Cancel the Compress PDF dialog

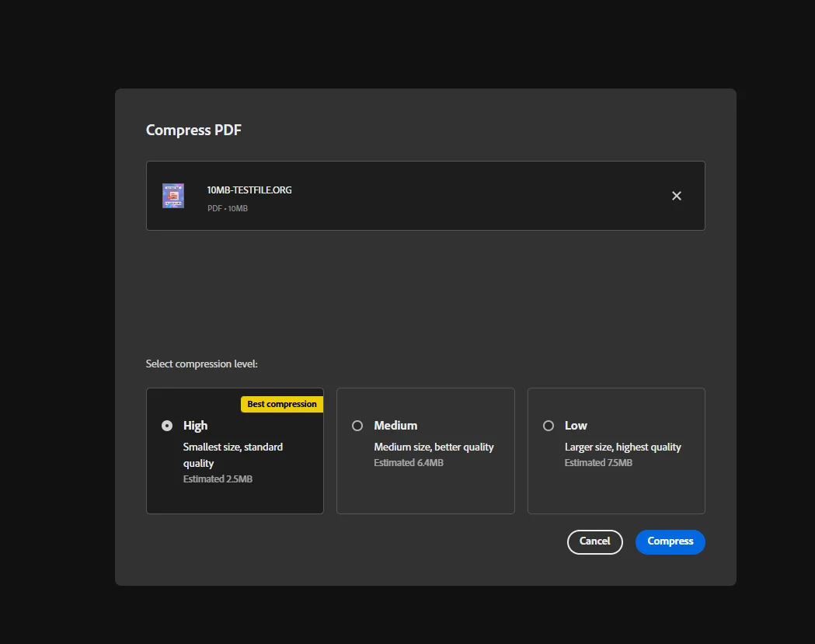click(x=594, y=541)
